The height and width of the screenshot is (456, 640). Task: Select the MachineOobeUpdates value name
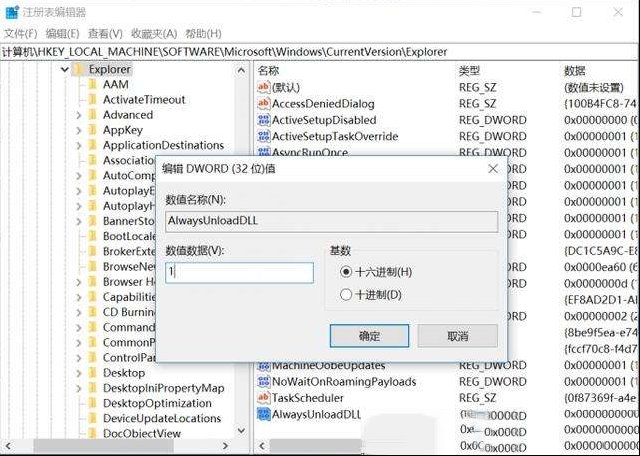coord(328,366)
